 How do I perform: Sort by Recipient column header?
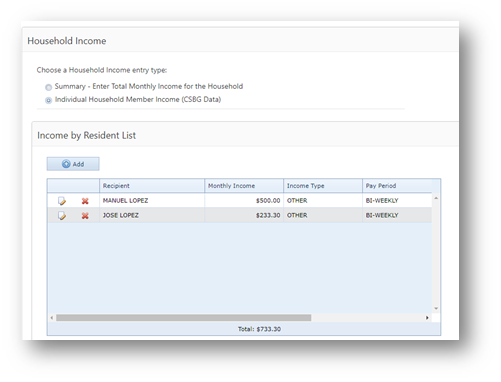[x=152, y=186]
